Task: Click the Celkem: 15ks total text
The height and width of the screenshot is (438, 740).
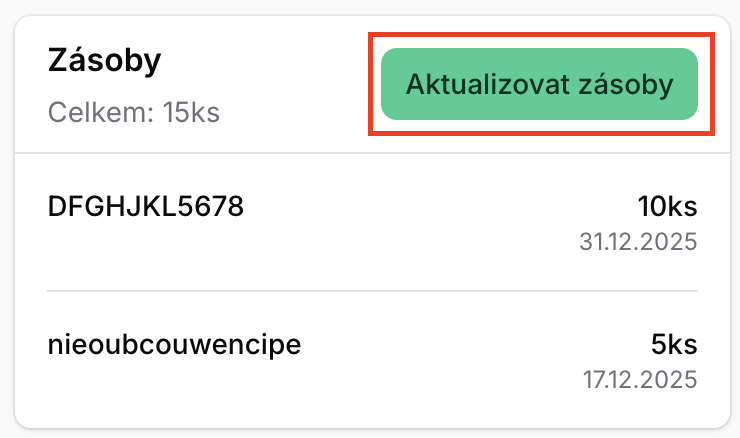Action: (x=134, y=112)
